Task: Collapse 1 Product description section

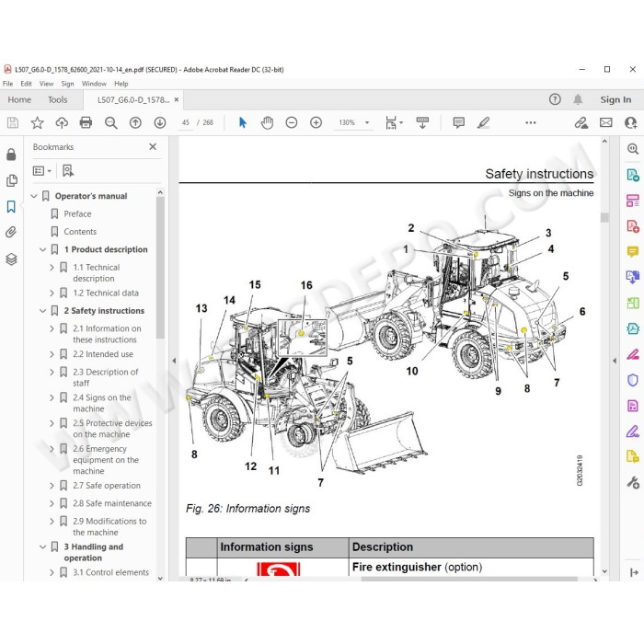Action: [x=42, y=249]
